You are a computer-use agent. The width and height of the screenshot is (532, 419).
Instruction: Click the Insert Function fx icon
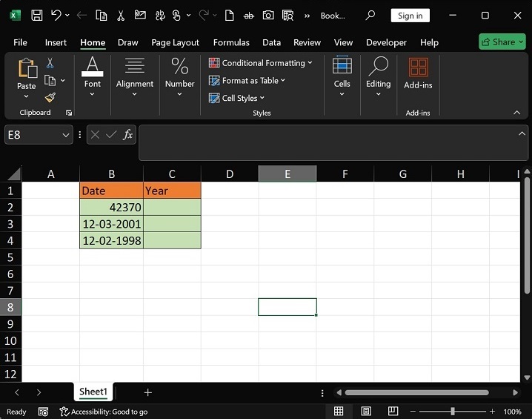click(x=127, y=134)
